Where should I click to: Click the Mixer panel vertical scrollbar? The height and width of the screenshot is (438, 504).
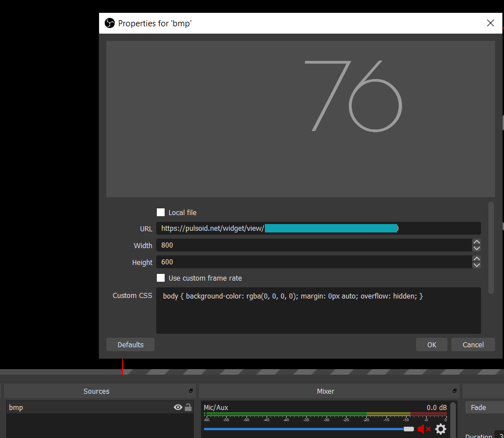pos(454,420)
